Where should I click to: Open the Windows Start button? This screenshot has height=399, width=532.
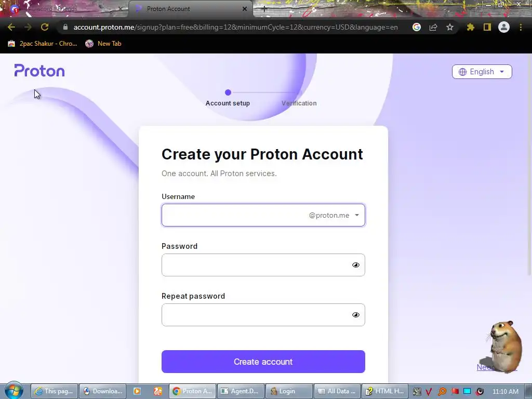(14, 391)
